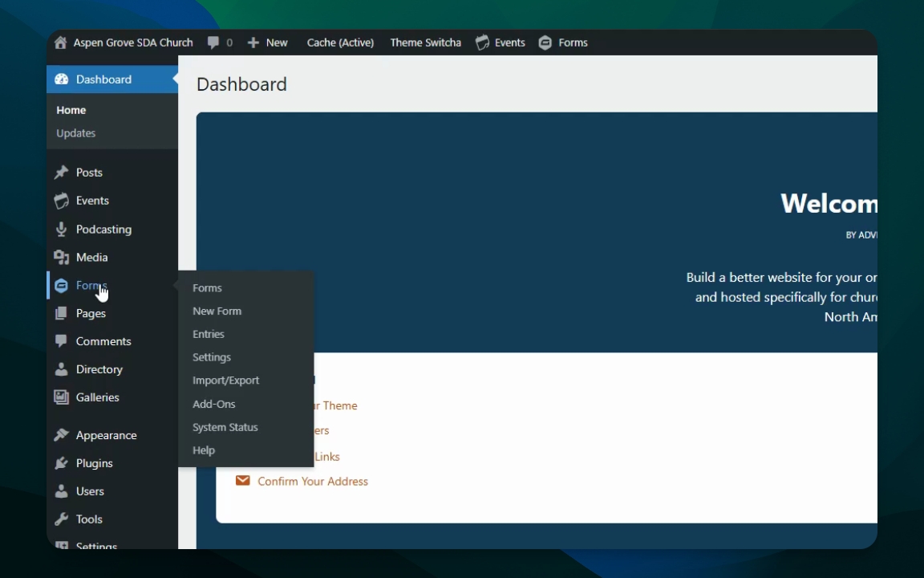Click the Directory person icon

pos(61,369)
